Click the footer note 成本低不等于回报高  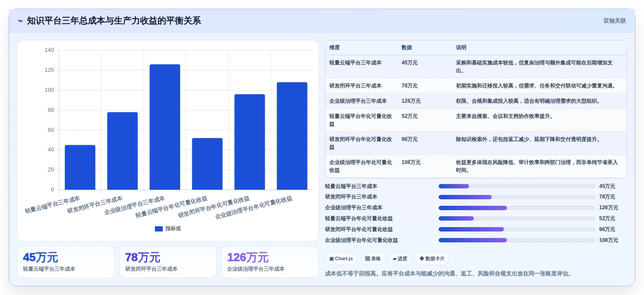pyautogui.click(x=448, y=274)
